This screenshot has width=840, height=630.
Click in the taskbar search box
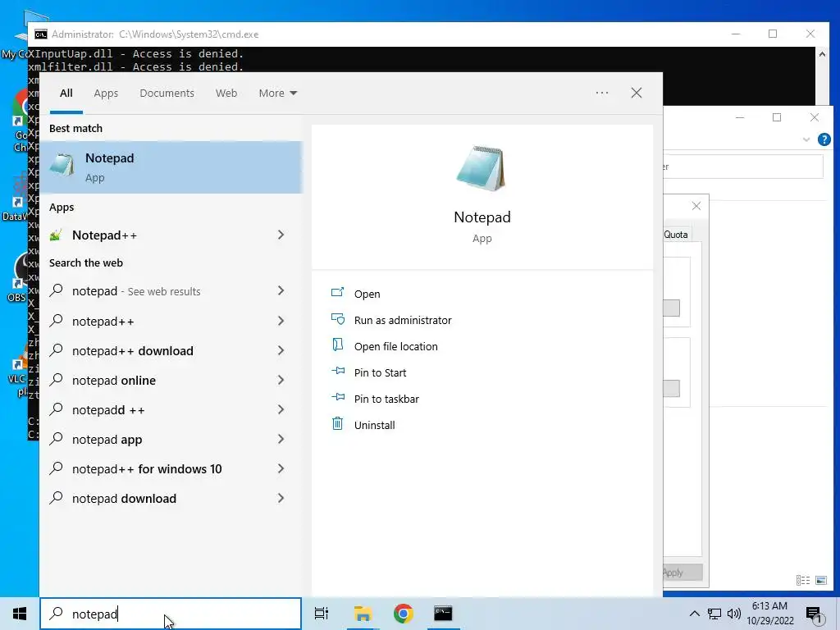(171, 614)
